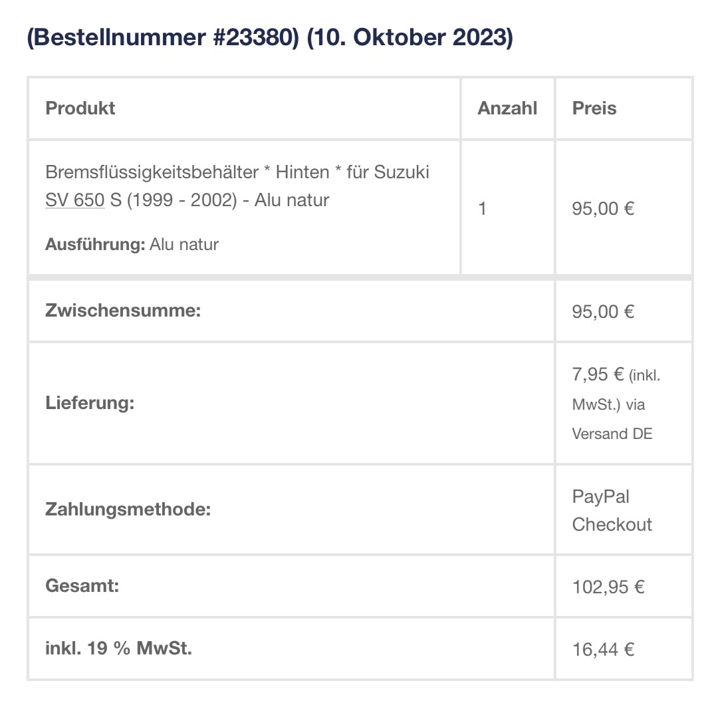The width and height of the screenshot is (728, 715).
Task: Click the Ausführung: Alu natur line
Action: pos(132,244)
